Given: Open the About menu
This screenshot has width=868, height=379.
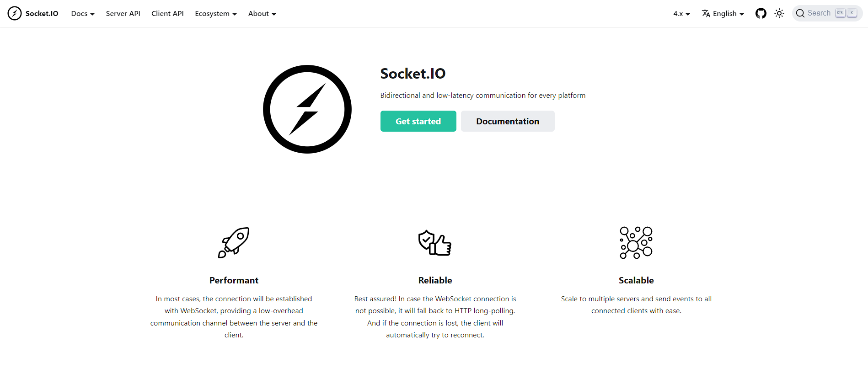Looking at the screenshot, I should [x=262, y=13].
